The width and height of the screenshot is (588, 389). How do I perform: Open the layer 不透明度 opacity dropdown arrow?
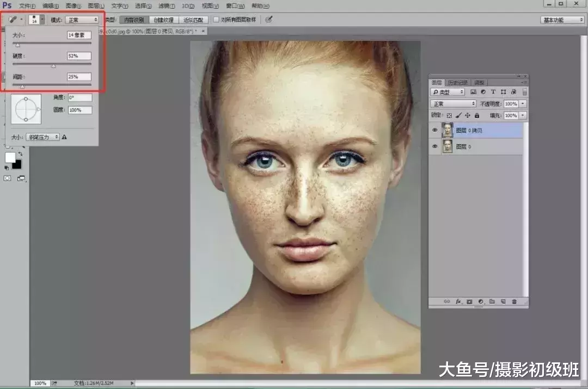523,103
